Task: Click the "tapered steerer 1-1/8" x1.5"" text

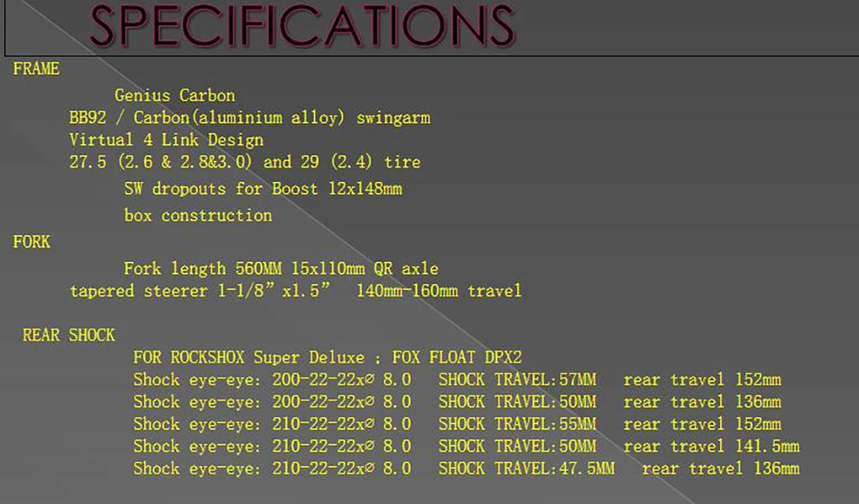Action: 200,291
